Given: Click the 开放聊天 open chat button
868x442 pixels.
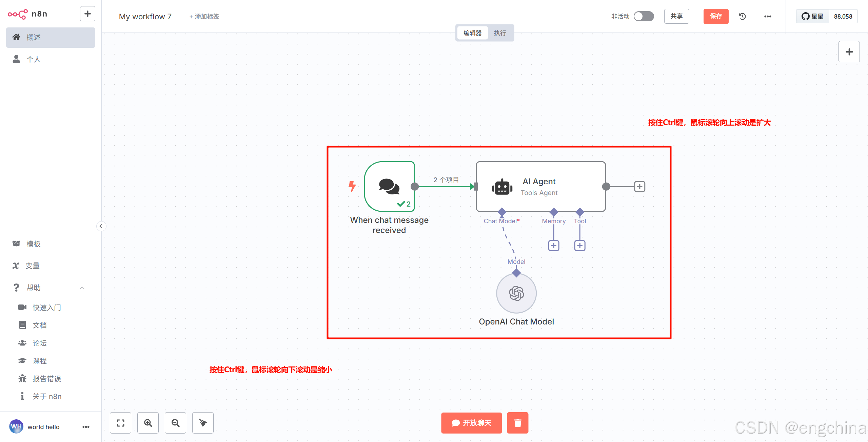Looking at the screenshot, I should [471, 423].
